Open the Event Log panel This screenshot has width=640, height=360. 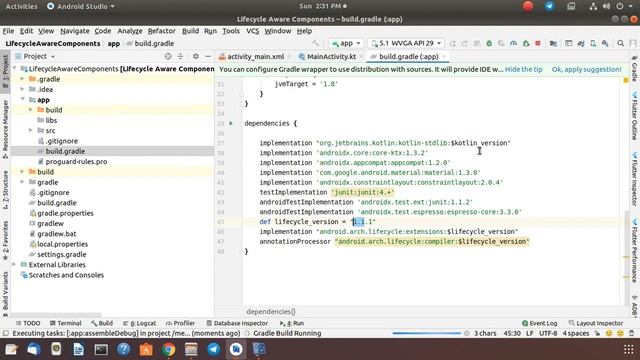tap(540, 323)
